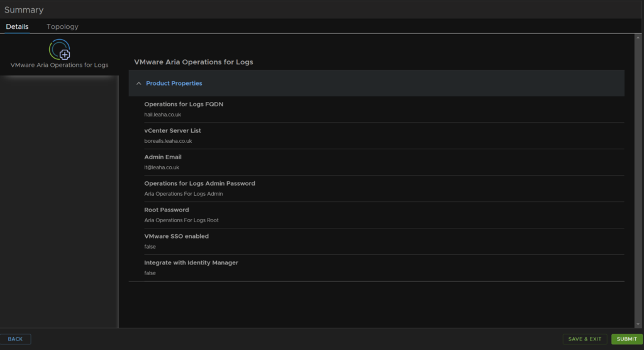Go back with the BACK button
This screenshot has height=350, width=644.
[x=15, y=339]
